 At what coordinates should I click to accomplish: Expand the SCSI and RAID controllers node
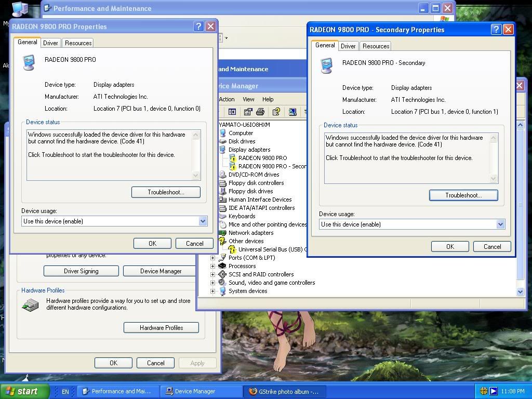[x=212, y=274]
